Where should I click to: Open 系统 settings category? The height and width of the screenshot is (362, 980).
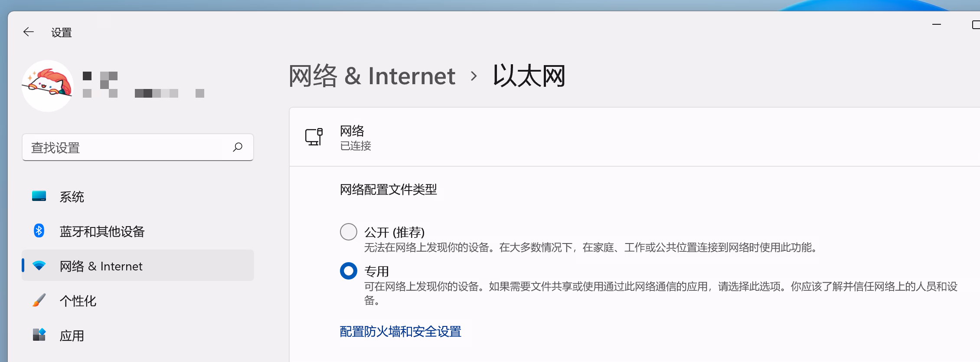[x=72, y=197]
